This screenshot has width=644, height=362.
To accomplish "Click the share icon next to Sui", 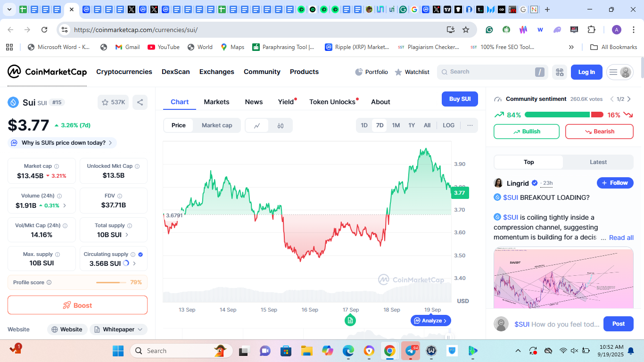I will (x=140, y=102).
